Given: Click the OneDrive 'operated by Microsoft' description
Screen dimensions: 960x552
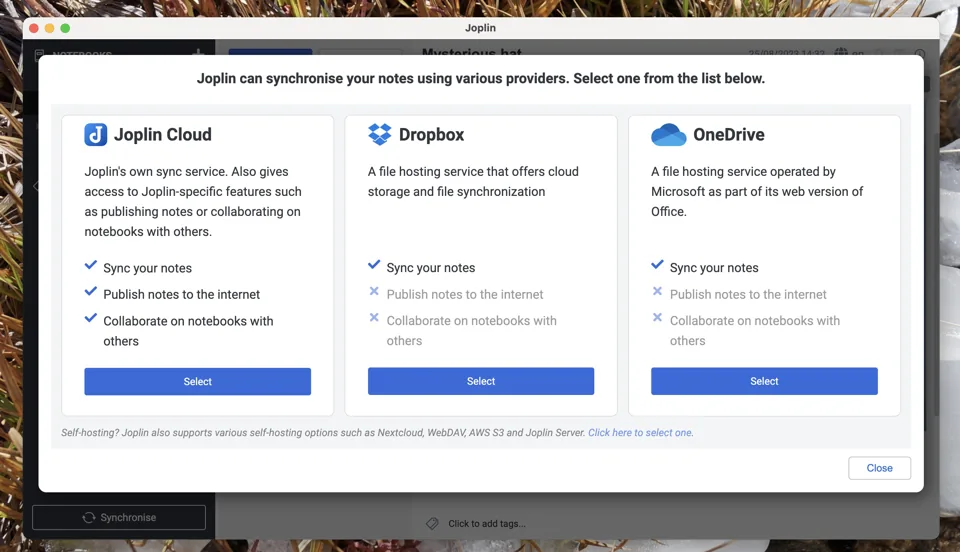Looking at the screenshot, I should 757,192.
